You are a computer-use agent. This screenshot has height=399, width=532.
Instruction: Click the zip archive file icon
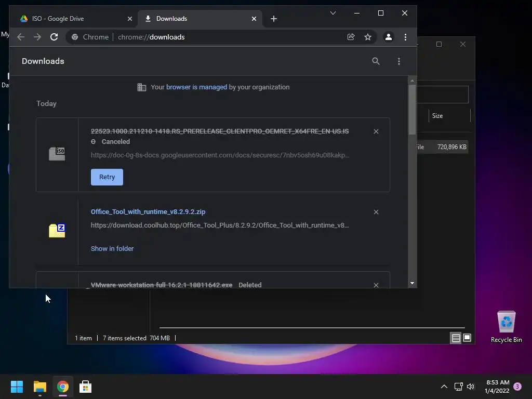click(57, 231)
